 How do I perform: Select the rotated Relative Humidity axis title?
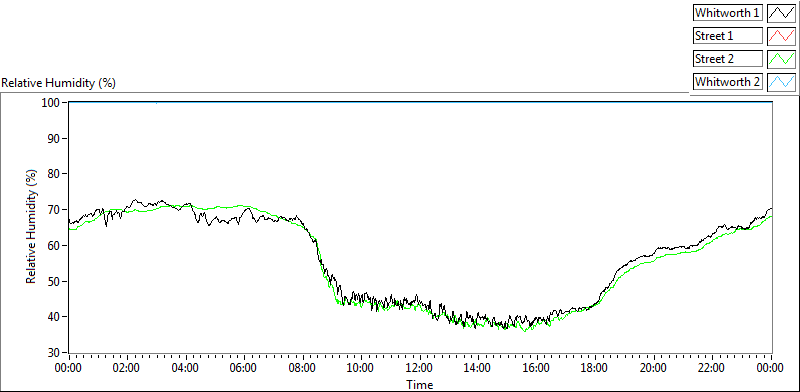32,227
